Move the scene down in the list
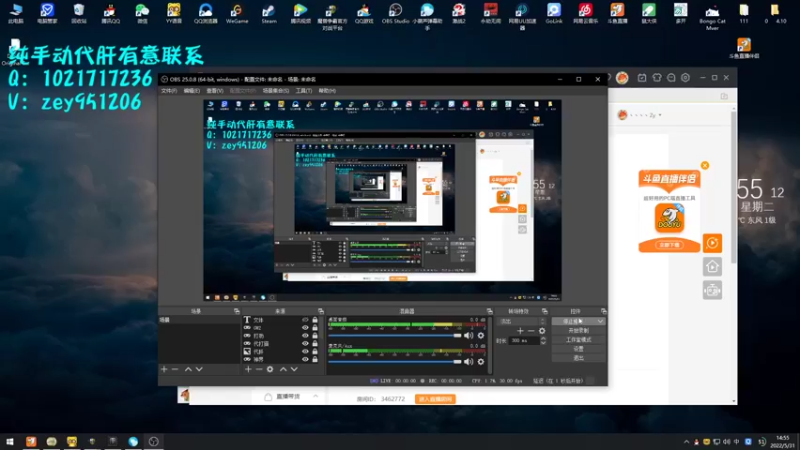Image resolution: width=800 pixels, height=450 pixels. 199,369
